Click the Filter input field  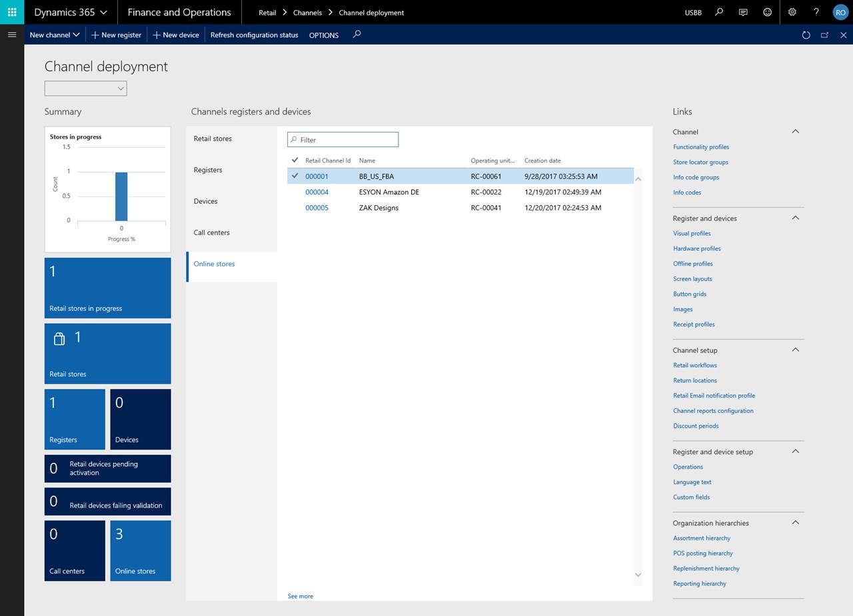343,139
